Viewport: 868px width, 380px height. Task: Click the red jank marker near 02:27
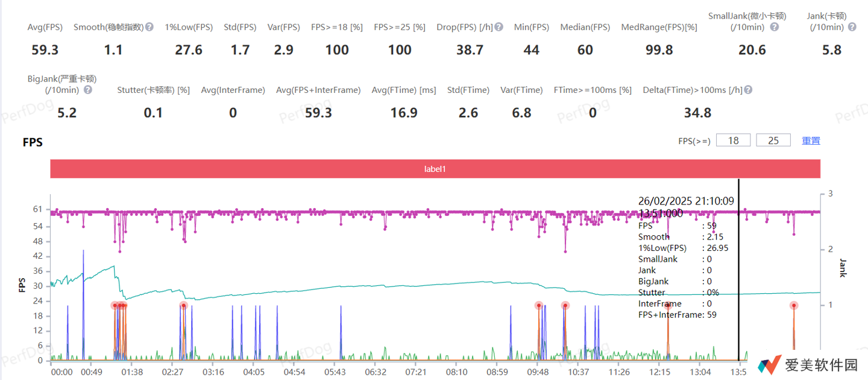tap(183, 306)
